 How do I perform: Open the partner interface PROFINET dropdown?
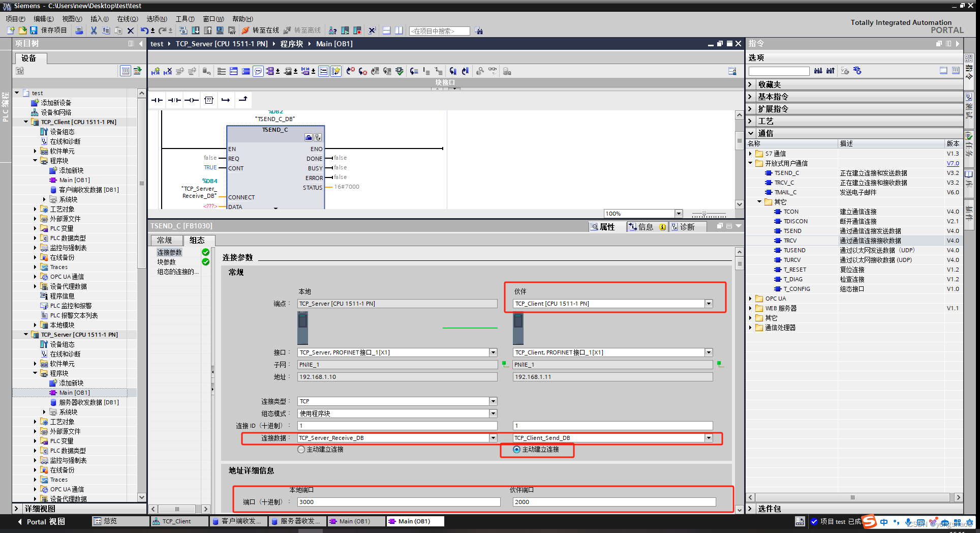[709, 352]
